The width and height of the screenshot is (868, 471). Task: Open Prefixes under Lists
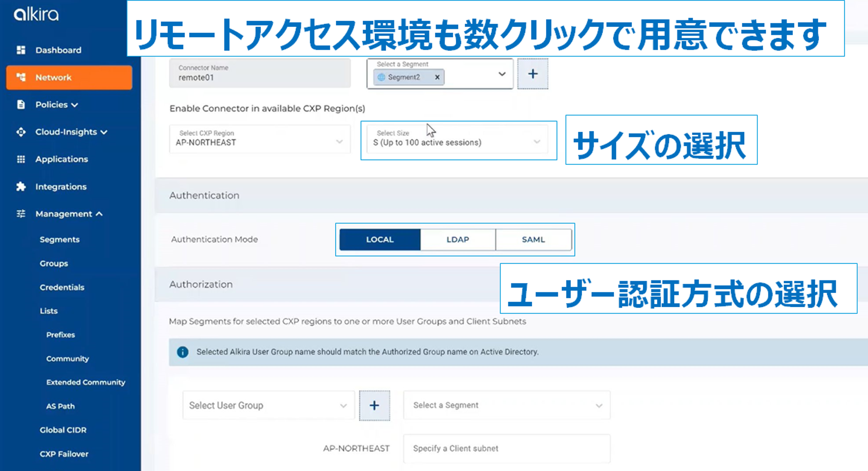[x=60, y=335]
